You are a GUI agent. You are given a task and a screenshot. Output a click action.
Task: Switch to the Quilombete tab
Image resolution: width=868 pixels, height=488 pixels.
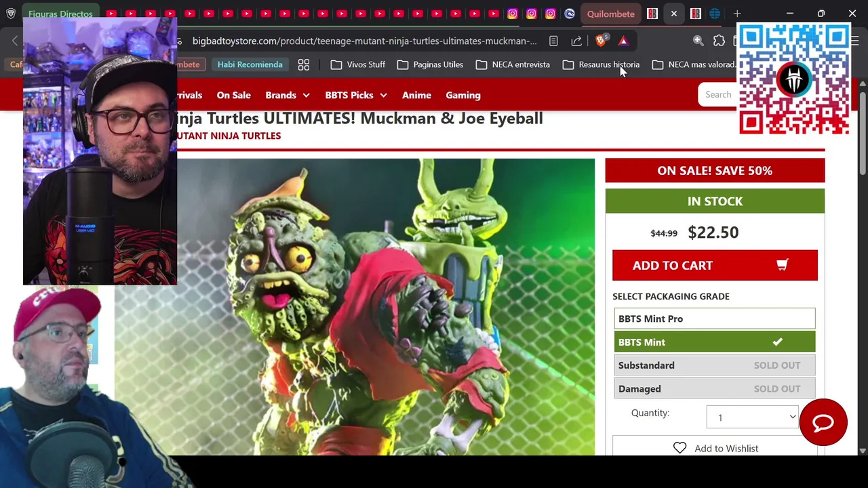611,14
